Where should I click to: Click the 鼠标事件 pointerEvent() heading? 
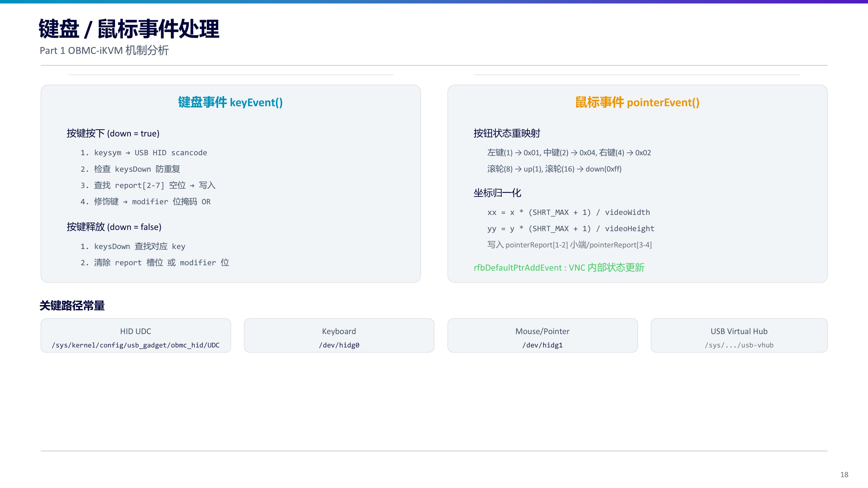click(x=637, y=102)
